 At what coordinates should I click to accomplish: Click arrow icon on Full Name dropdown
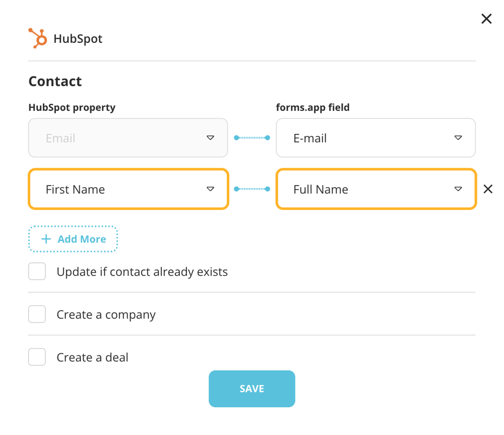pyautogui.click(x=458, y=189)
